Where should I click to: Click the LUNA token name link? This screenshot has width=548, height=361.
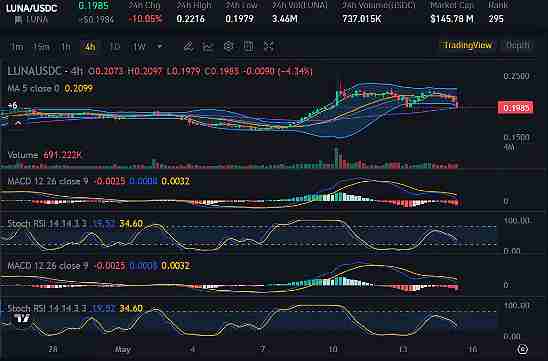[37, 20]
